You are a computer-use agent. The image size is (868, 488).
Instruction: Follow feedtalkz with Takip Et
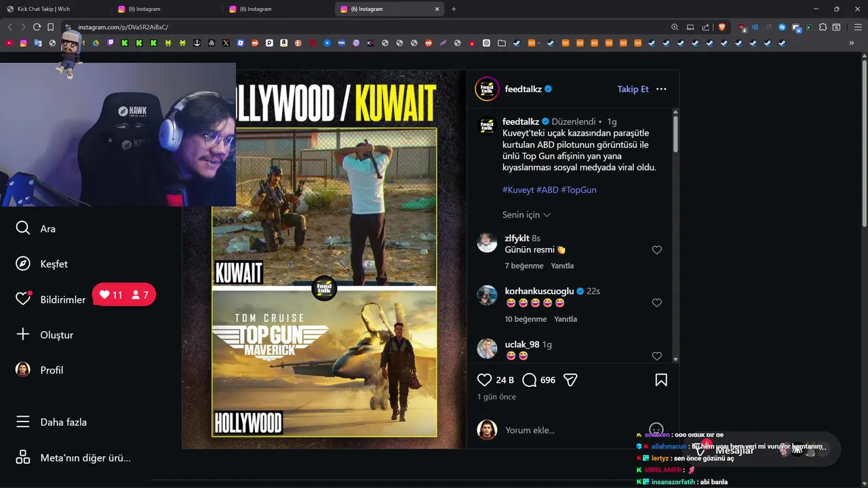tap(633, 89)
